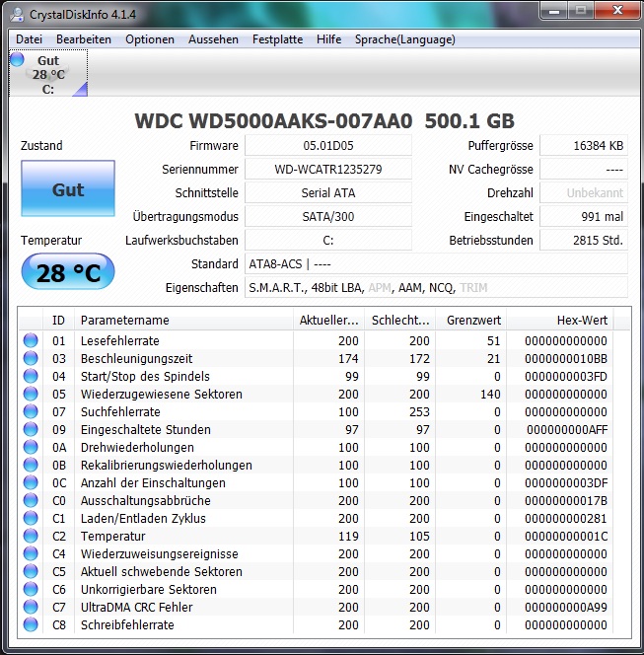This screenshot has height=655, width=644.
Task: Click the status orb for Suchfehlerrate
Action: pos(31,411)
